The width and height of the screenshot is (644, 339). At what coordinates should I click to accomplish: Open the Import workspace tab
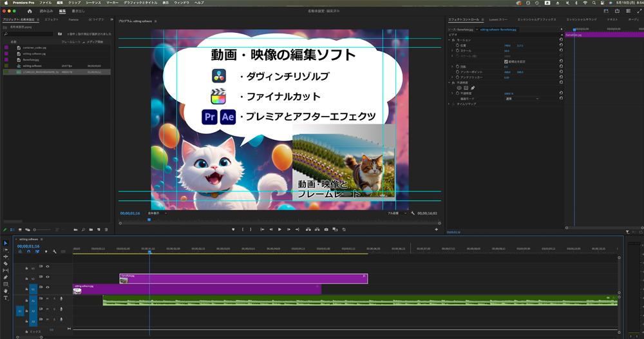point(46,11)
